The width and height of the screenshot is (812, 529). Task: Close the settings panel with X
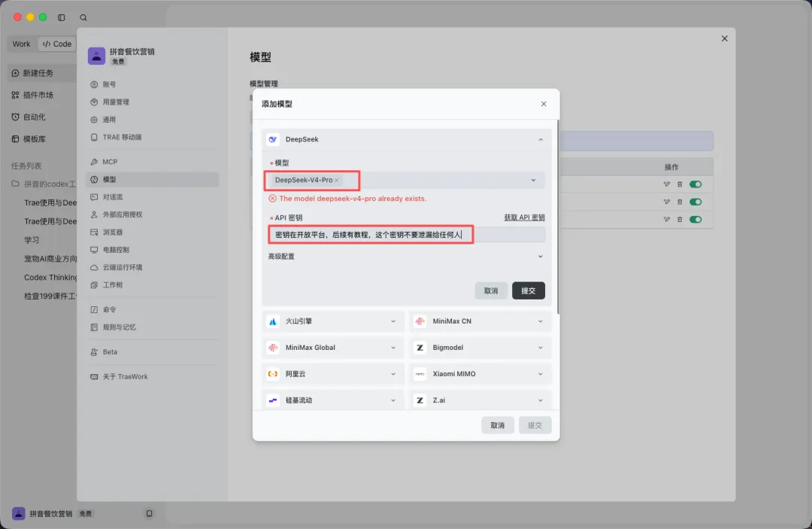(x=725, y=38)
